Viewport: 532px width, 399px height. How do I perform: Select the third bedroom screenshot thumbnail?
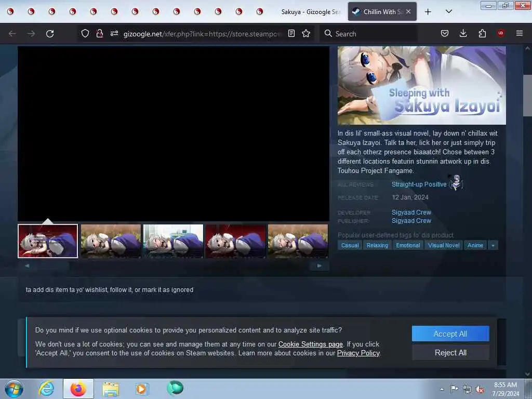tap(173, 241)
